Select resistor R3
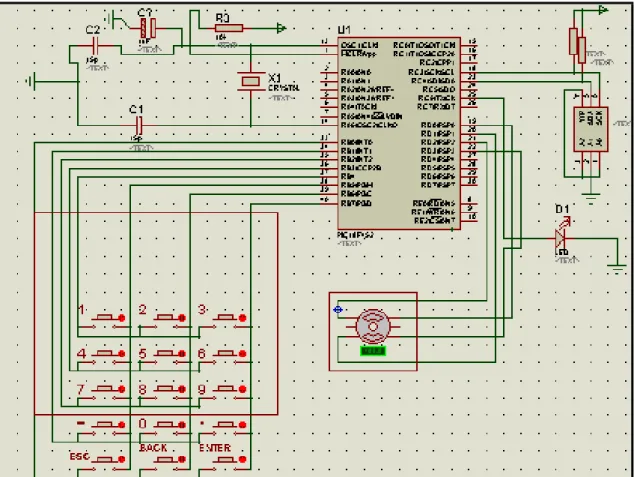Screen dimensions: 634x477 tap(229, 28)
